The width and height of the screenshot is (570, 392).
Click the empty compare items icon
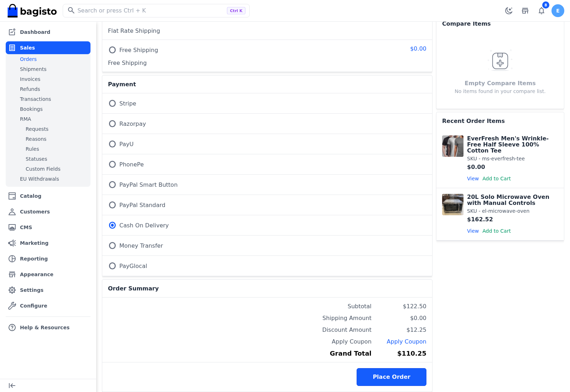tap(500, 61)
